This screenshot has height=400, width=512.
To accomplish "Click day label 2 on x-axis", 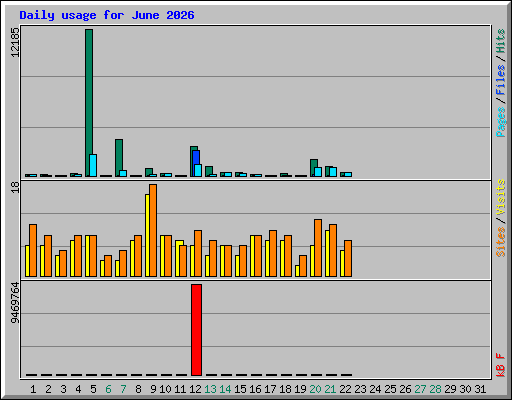I will pyautogui.click(x=48, y=389).
